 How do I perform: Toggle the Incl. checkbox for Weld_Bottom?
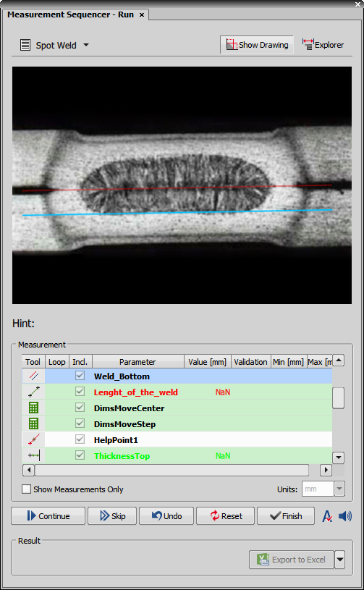point(80,376)
